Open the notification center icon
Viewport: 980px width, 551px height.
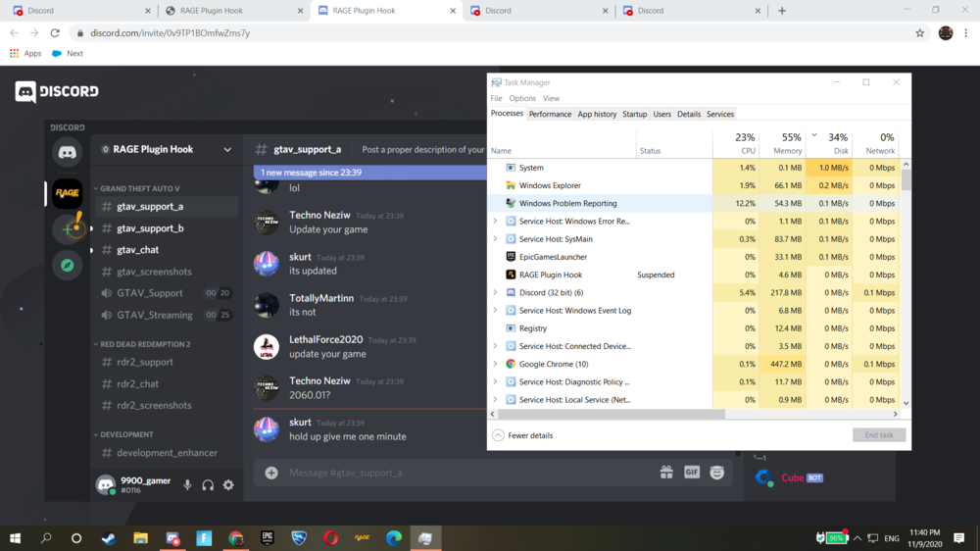(959, 538)
